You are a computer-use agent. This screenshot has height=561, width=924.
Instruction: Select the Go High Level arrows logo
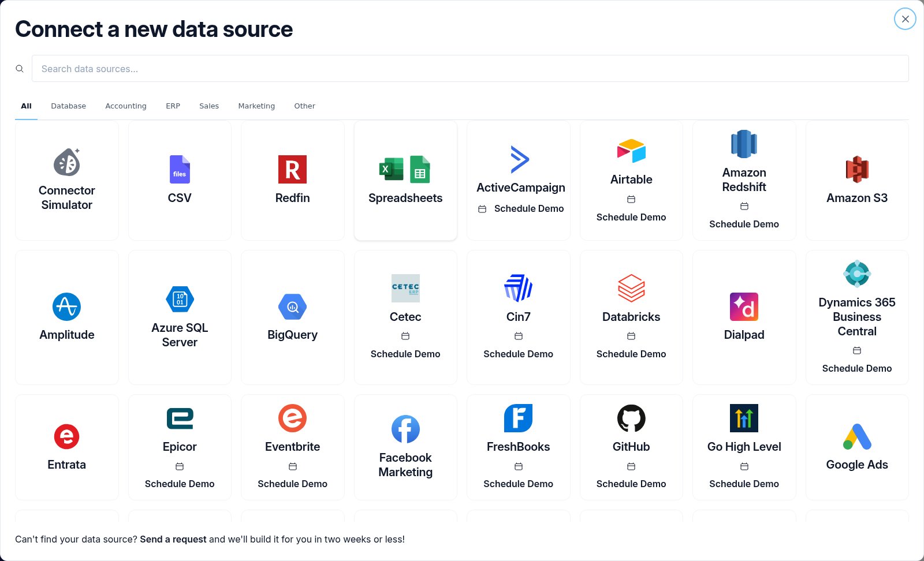744,418
